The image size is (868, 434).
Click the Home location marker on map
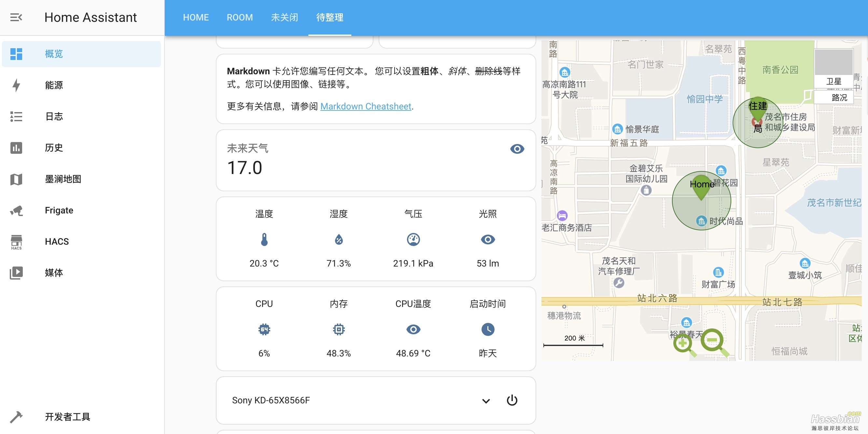pyautogui.click(x=701, y=187)
